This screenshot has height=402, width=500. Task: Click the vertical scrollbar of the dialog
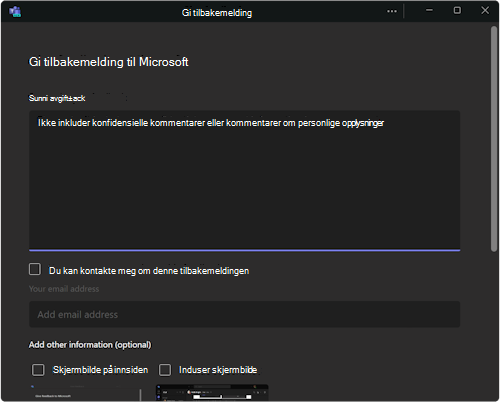point(494,139)
